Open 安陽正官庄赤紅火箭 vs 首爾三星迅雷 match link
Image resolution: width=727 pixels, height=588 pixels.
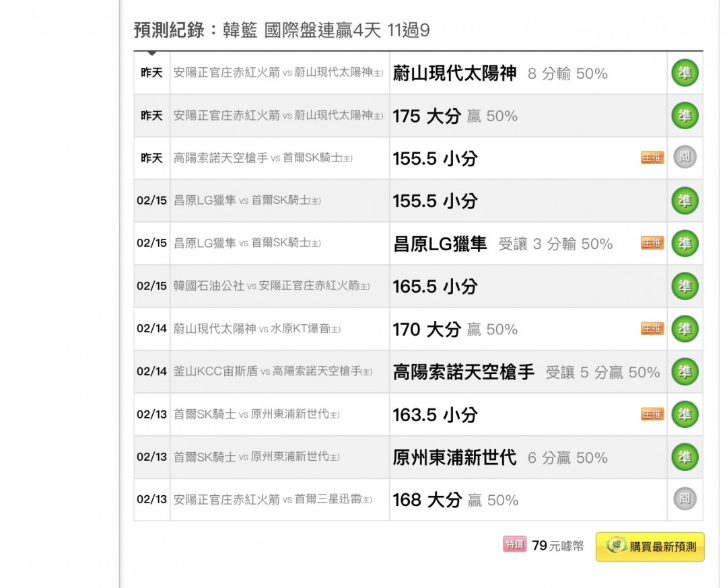coord(273,500)
